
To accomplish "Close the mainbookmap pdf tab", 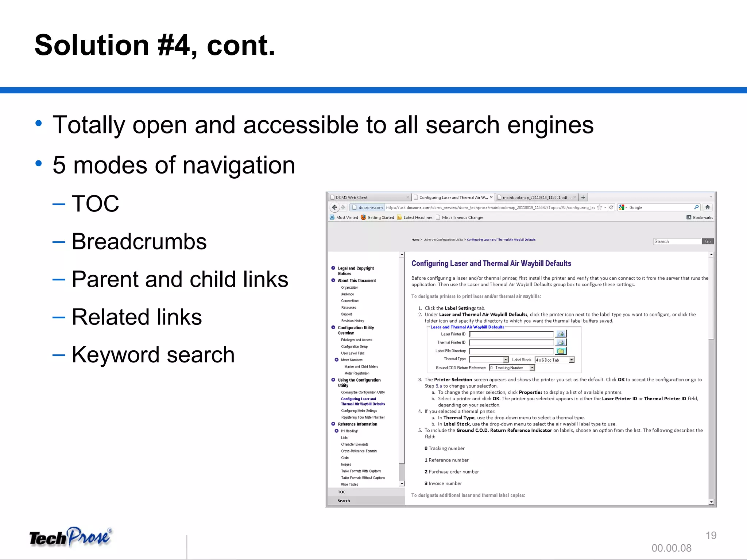I will click(x=575, y=197).
